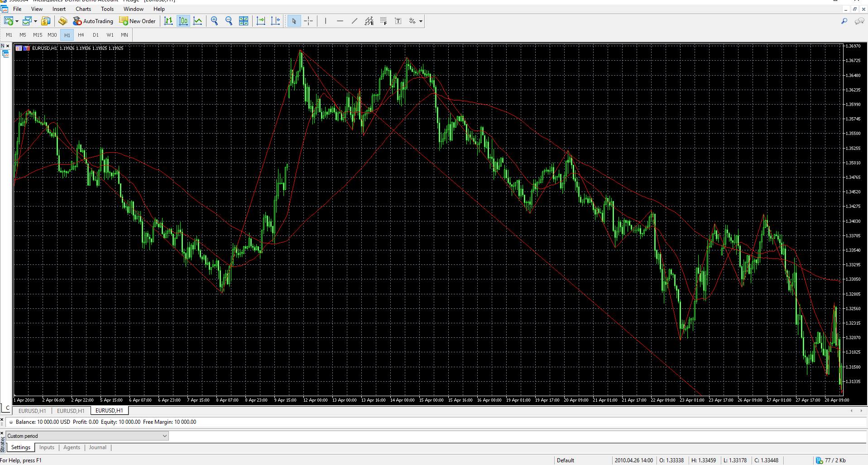Open the Help menu
This screenshot has height=465, width=868.
(159, 9)
